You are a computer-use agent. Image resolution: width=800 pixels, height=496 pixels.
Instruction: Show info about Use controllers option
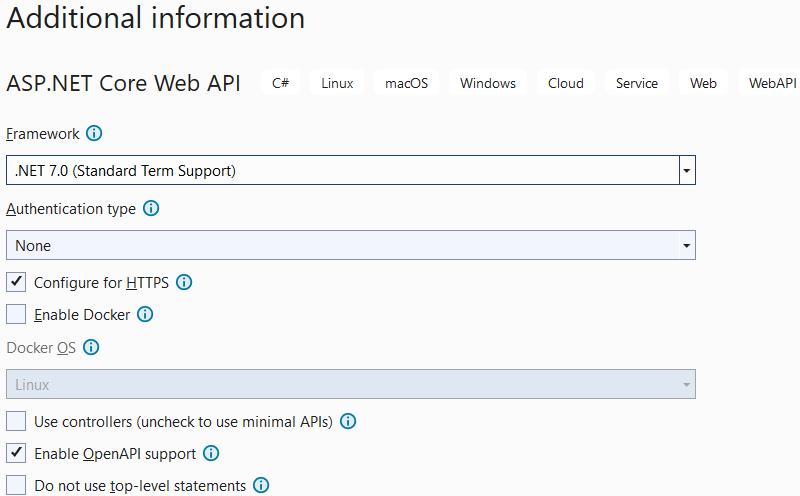(x=348, y=421)
